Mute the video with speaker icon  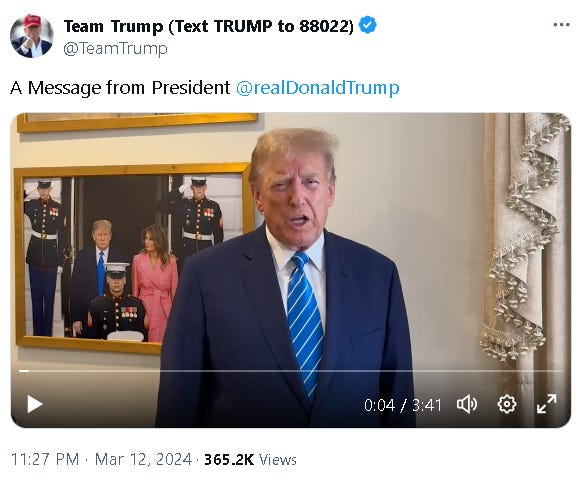(x=467, y=404)
